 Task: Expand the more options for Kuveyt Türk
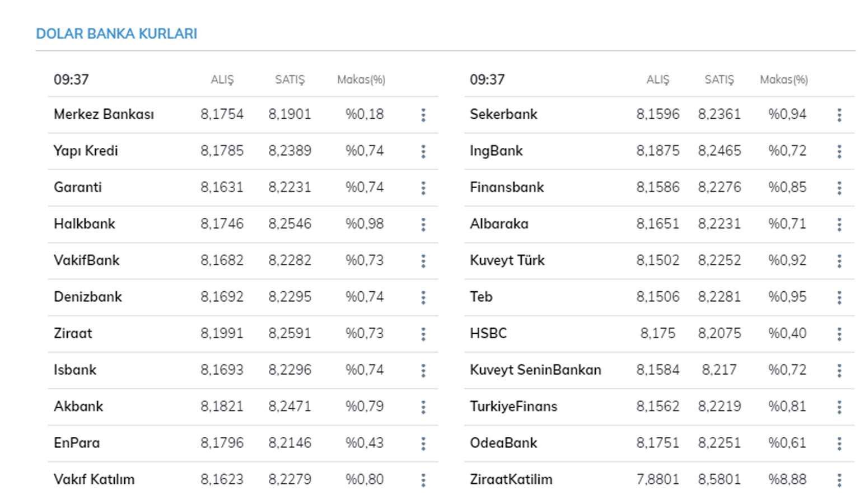(x=839, y=261)
